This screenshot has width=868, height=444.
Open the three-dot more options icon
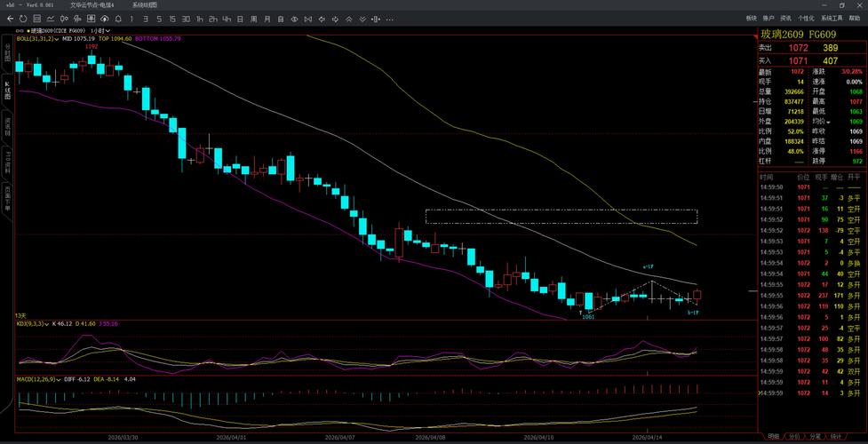coord(390,19)
